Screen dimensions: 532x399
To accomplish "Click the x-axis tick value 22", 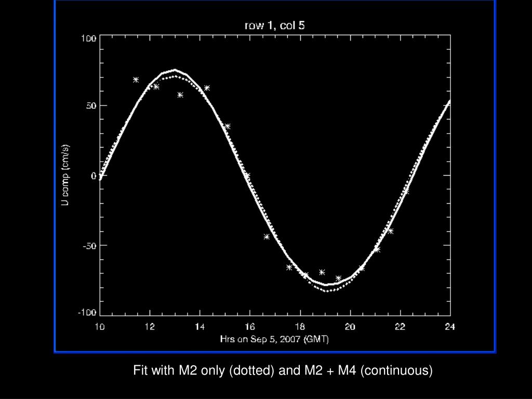I will [400, 327].
